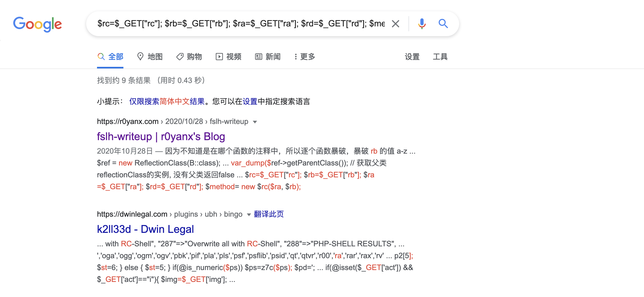Screen dimensions: 644x297
Task: Click 设置 link in the search tip
Action: 250,102
